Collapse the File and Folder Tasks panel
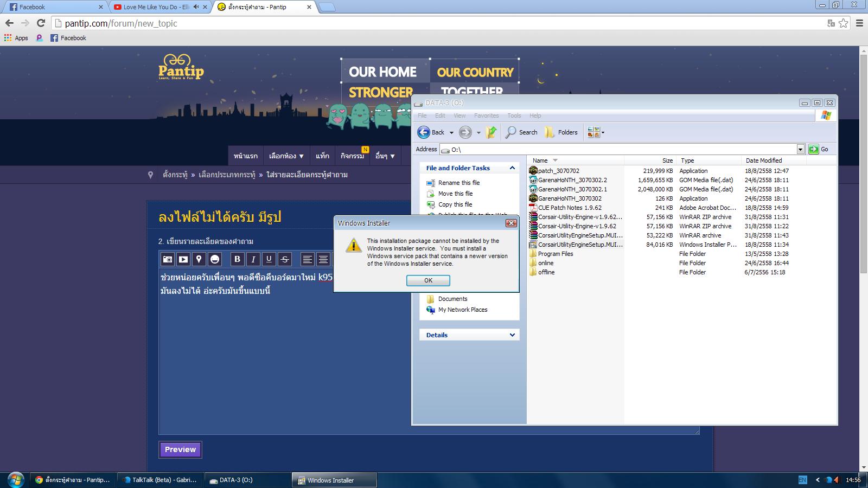This screenshot has width=868, height=488. click(x=512, y=168)
